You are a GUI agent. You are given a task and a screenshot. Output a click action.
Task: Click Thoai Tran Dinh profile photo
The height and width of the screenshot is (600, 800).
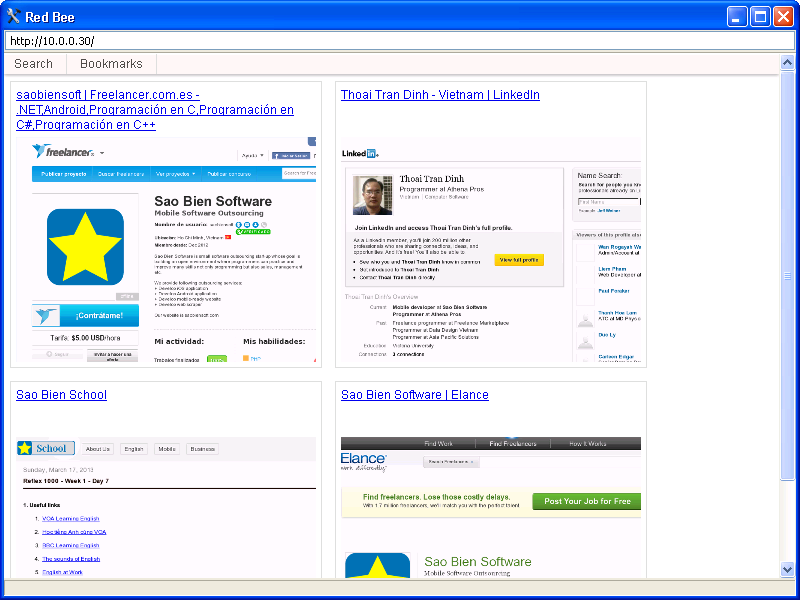(x=373, y=194)
